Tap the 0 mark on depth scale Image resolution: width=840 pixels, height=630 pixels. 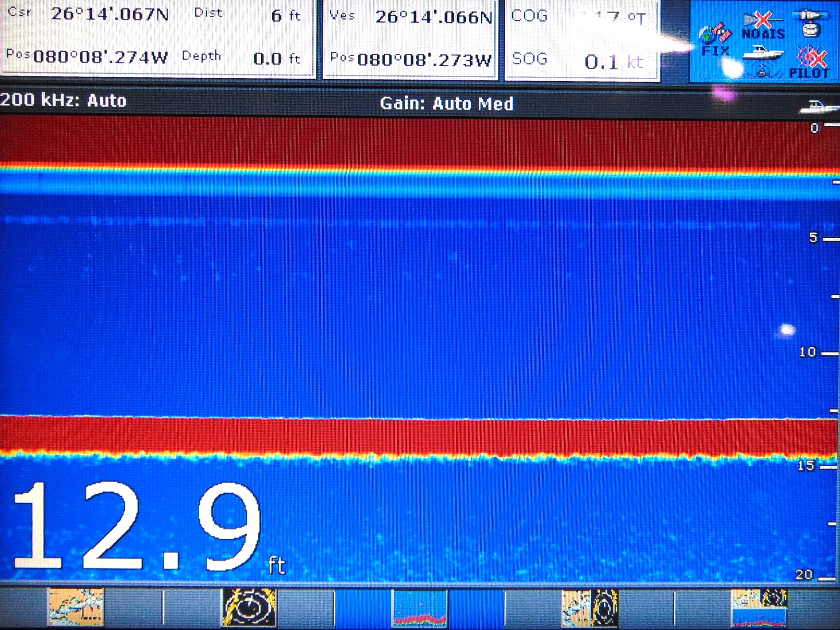click(815, 128)
